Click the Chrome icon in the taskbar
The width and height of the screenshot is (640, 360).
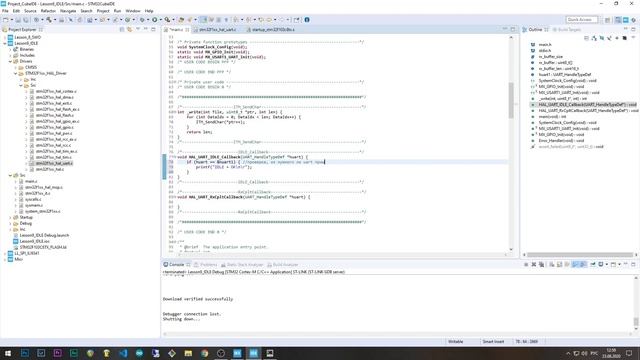[204, 353]
